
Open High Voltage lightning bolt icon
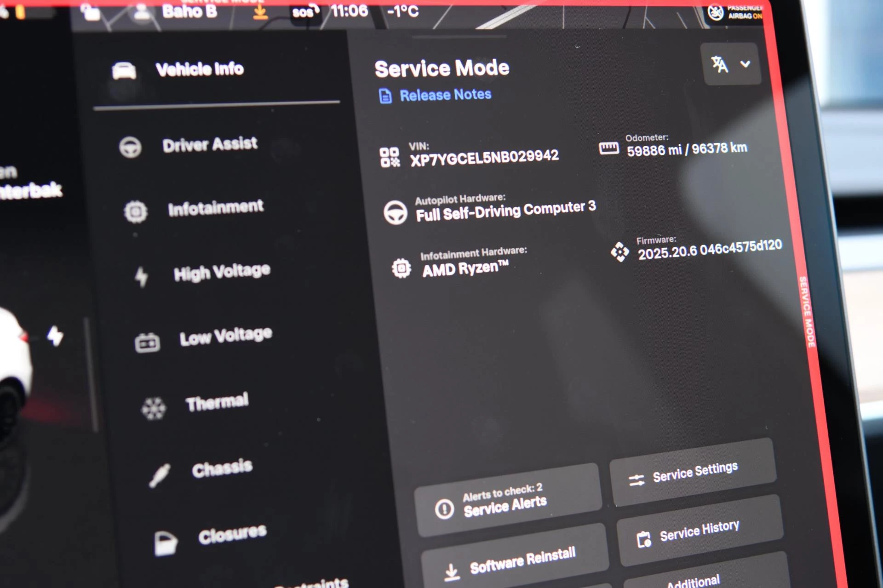click(x=142, y=277)
